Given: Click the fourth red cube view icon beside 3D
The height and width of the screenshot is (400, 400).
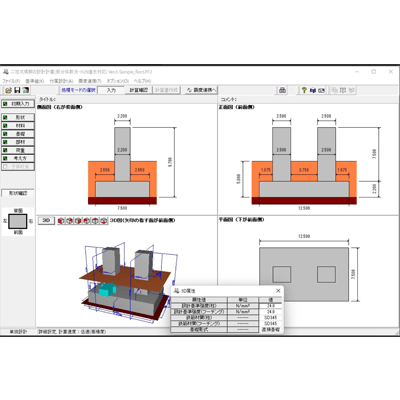Looking at the screenshot, I should click(87, 221).
